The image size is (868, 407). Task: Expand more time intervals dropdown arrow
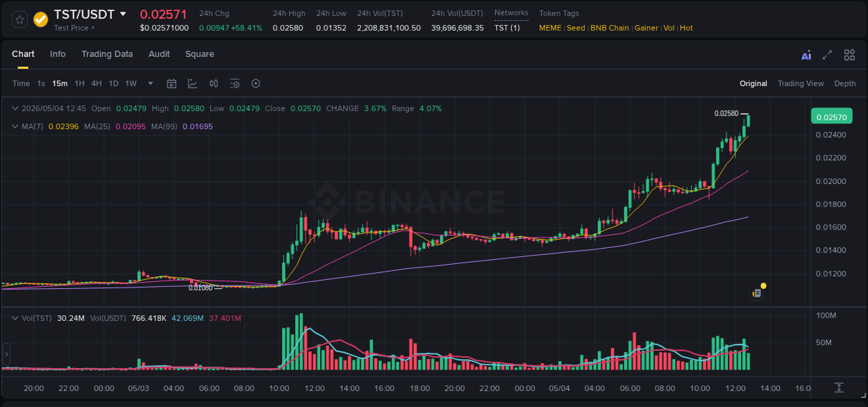(151, 83)
